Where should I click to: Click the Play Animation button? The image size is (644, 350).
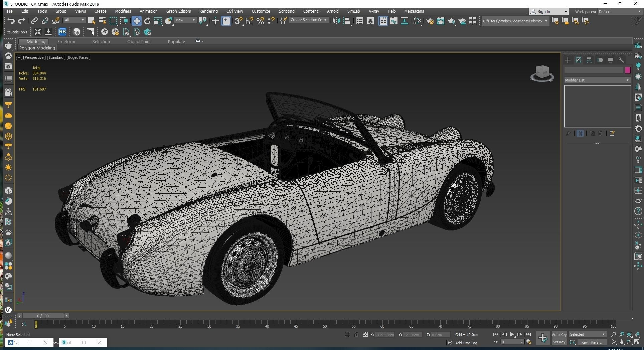(x=512, y=334)
